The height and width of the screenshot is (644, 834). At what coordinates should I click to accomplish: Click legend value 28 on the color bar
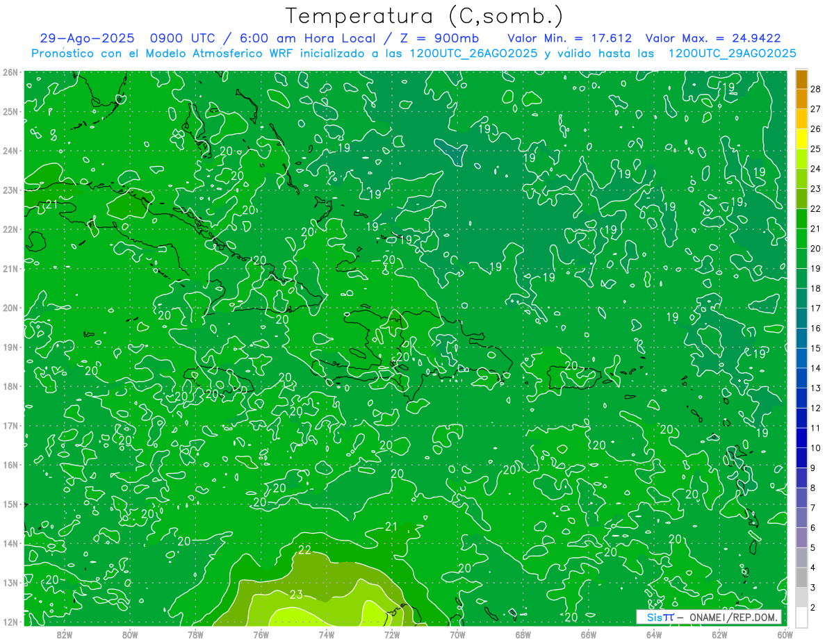[816, 88]
